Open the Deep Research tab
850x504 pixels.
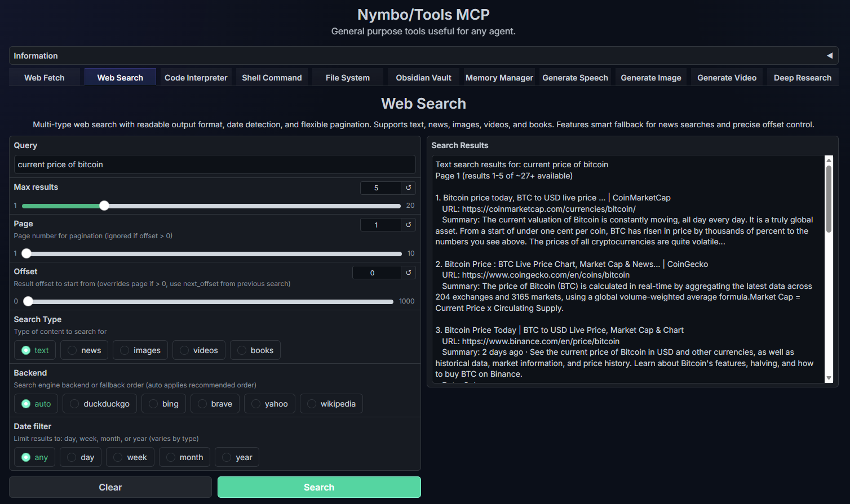(802, 78)
